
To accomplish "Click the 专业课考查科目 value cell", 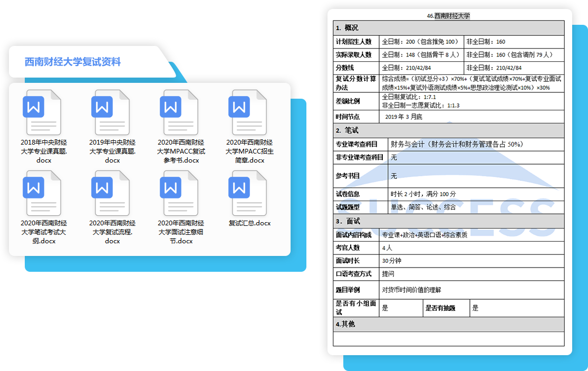I will [x=476, y=144].
